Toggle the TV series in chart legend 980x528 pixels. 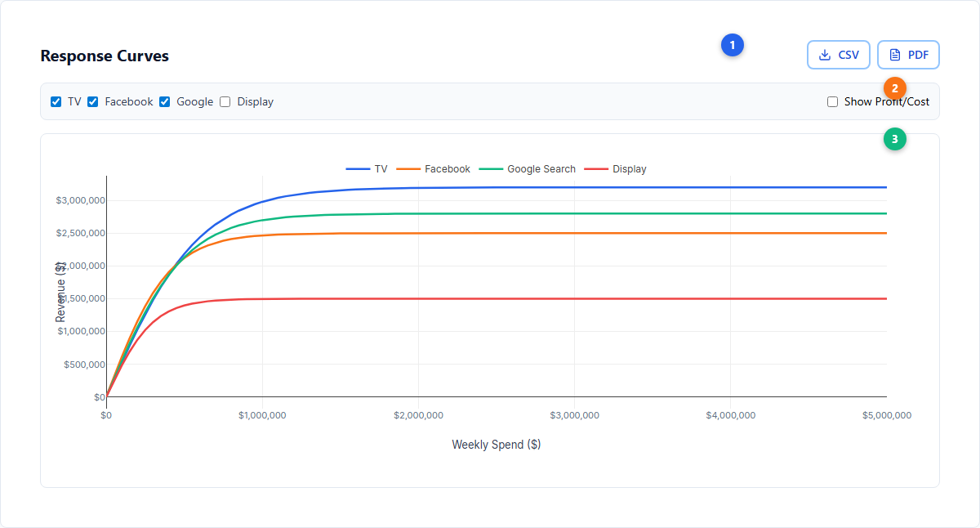point(367,169)
